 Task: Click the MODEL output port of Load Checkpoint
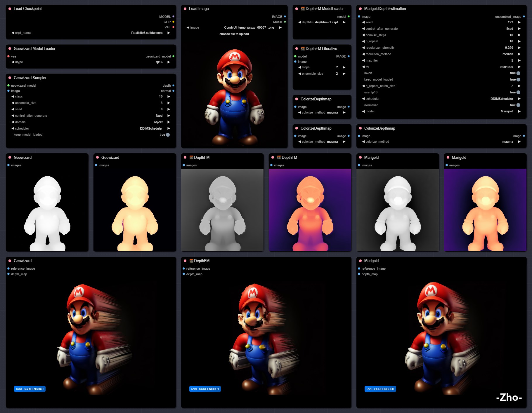pos(173,17)
